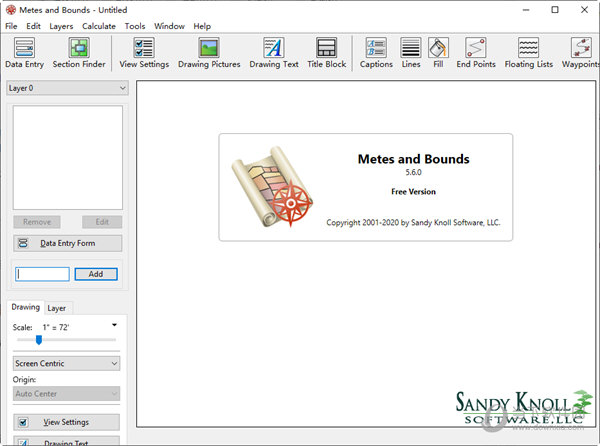600x446 pixels.
Task: Click the Scale slider handle
Action: click(38, 340)
